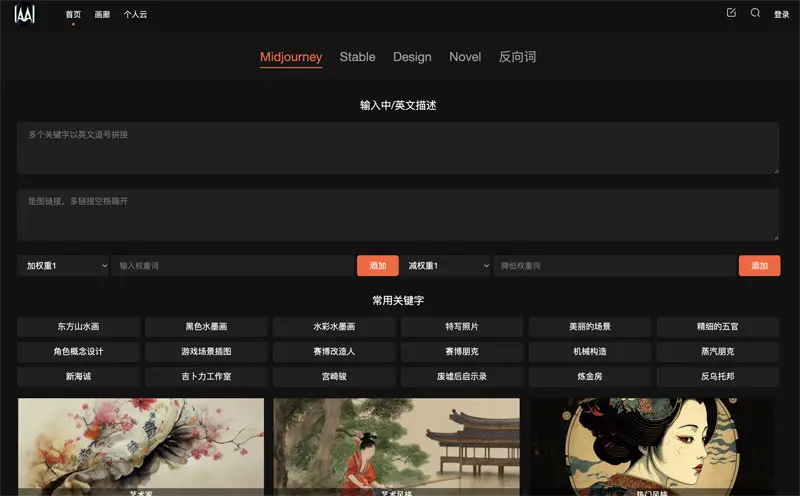800x496 pixels.
Task: Switch to the Design tab
Action: 412,57
